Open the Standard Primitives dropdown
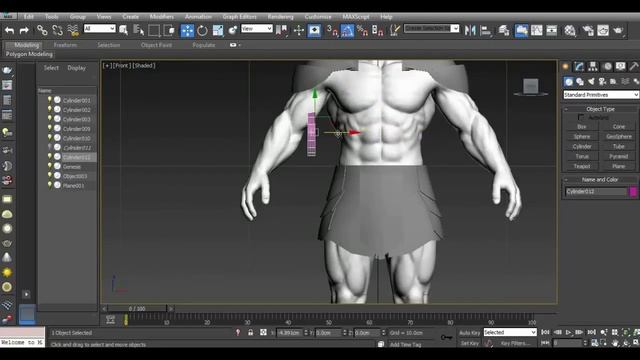Image resolution: width=640 pixels, height=360 pixels. 601,95
